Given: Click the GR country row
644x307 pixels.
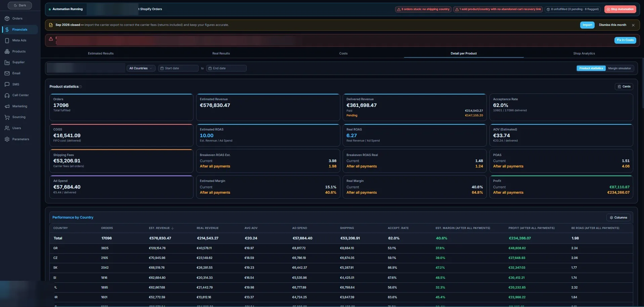Looking at the screenshot, I should click(341, 248).
